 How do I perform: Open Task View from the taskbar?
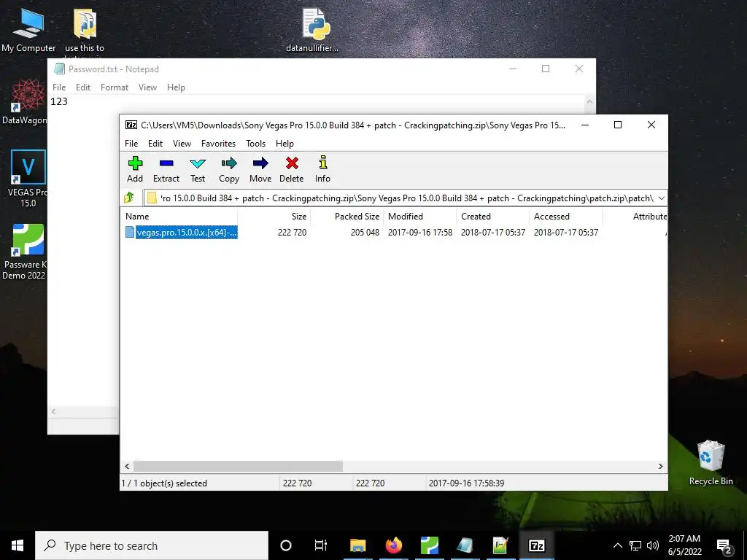(321, 545)
